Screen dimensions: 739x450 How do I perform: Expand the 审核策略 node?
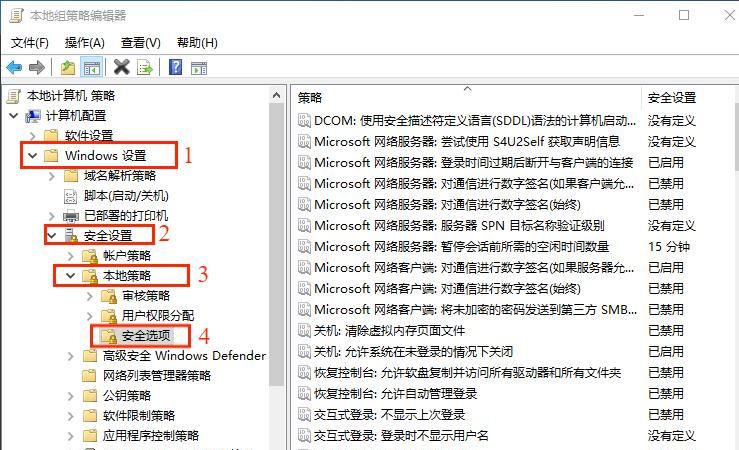pos(90,296)
